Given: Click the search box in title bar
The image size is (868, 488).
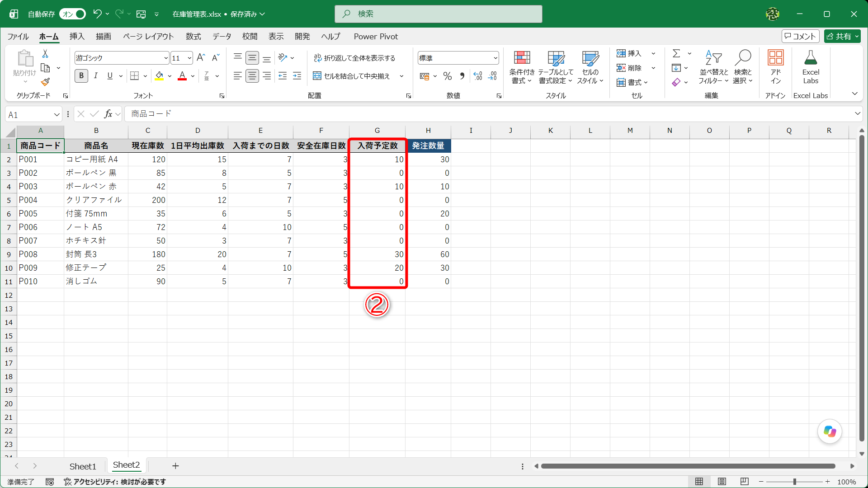Looking at the screenshot, I should coord(438,14).
